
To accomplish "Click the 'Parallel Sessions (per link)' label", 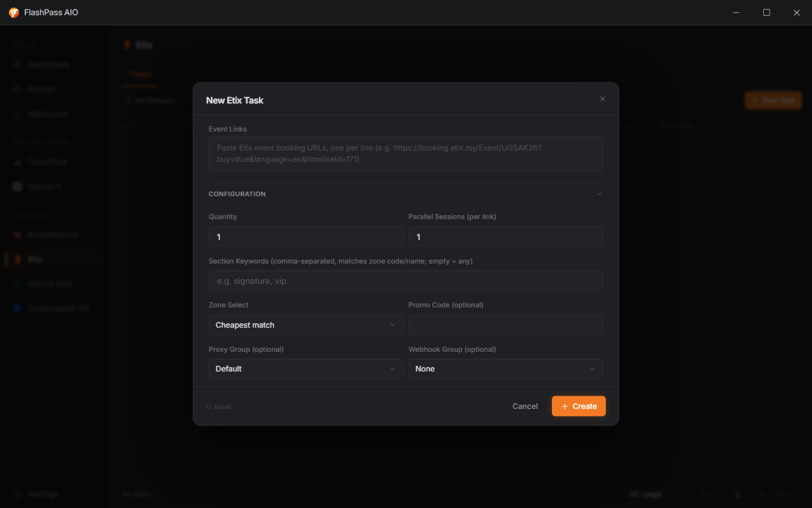I will pos(452,217).
